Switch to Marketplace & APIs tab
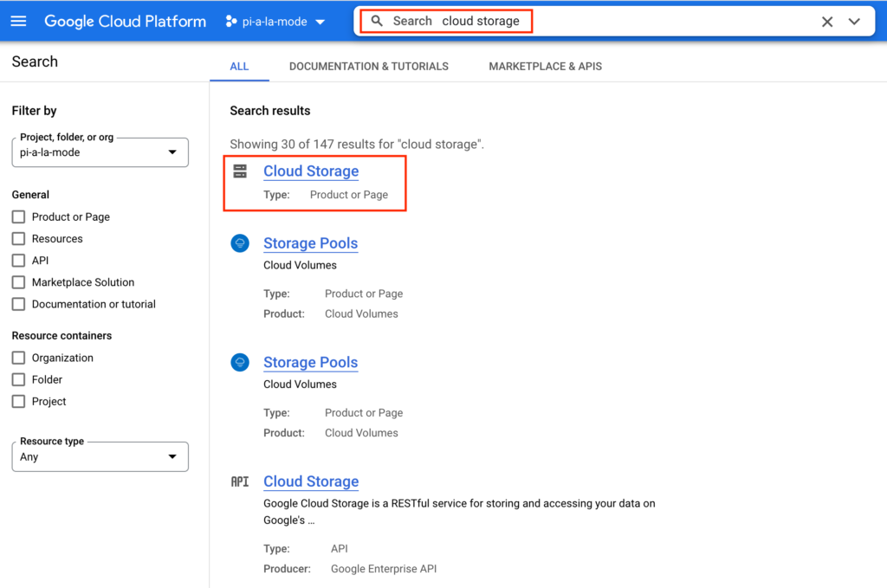The height and width of the screenshot is (588, 887). 546,67
